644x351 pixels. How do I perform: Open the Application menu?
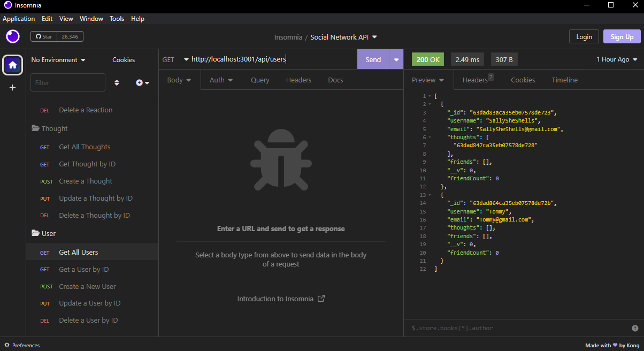coord(19,19)
